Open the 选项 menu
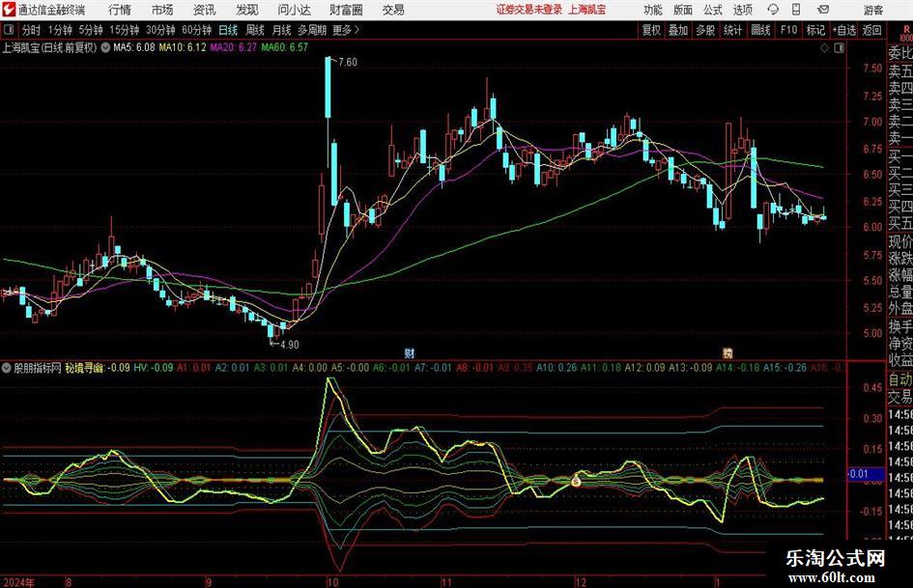913x588 pixels. click(742, 10)
